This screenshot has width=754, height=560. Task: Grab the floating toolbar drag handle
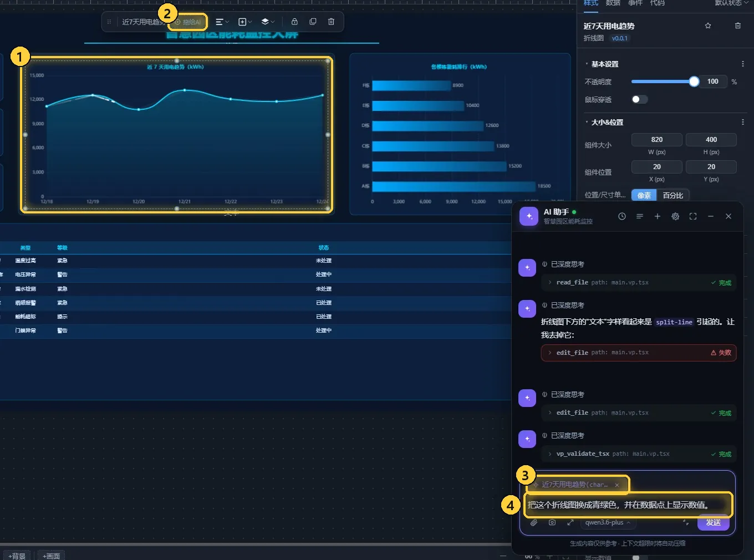pos(109,22)
